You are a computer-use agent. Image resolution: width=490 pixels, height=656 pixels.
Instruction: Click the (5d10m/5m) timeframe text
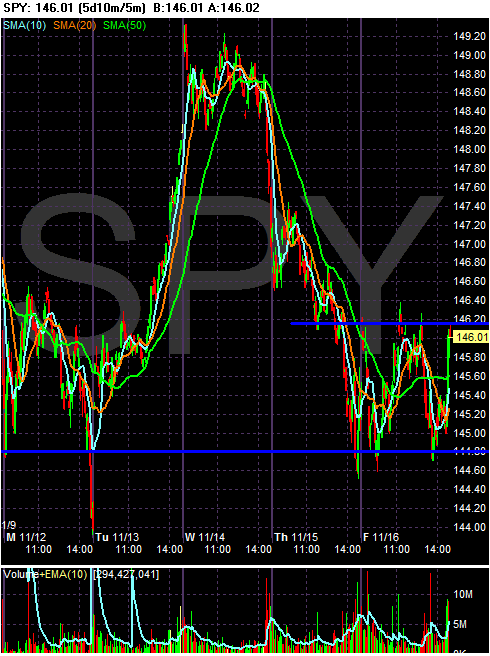coord(110,8)
